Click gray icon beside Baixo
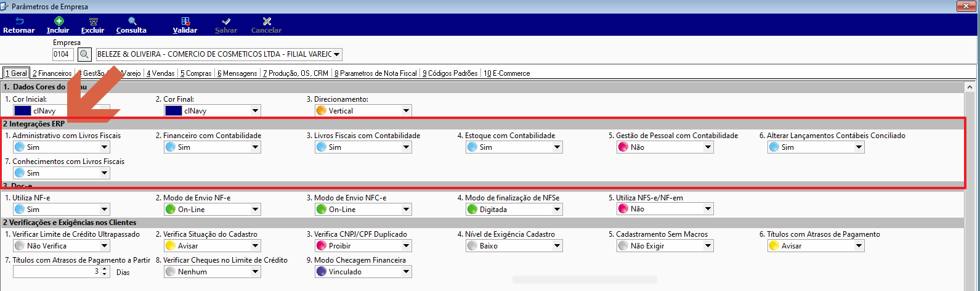The width and height of the screenshot is (980, 291). pyautogui.click(x=472, y=246)
